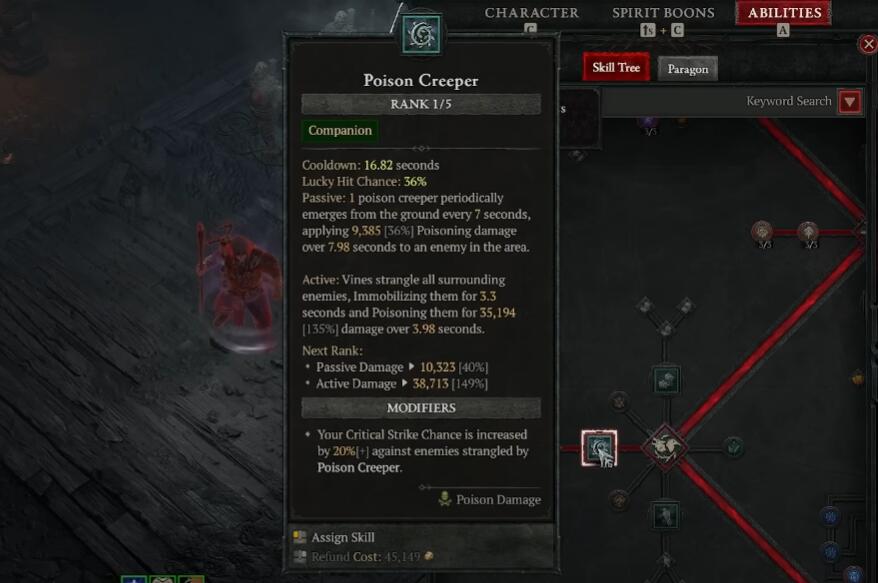
Task: Click the central Companion diamond cluster node
Action: [x=665, y=448]
